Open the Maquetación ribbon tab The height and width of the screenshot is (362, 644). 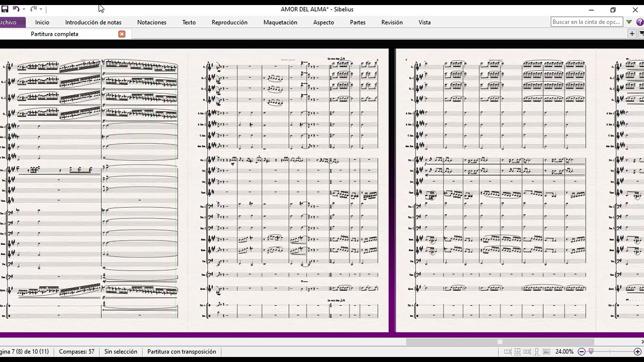(280, 22)
